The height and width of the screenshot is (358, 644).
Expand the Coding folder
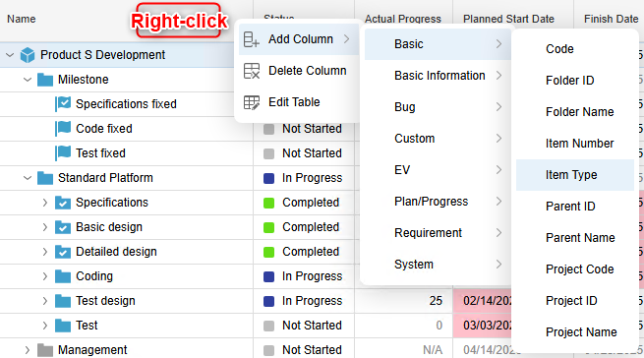(45, 276)
